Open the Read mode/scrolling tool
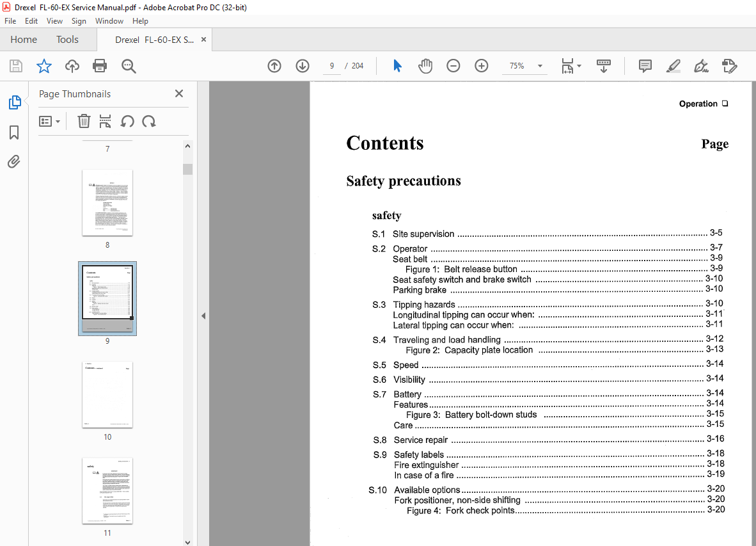The width and height of the screenshot is (756, 546). (x=604, y=66)
